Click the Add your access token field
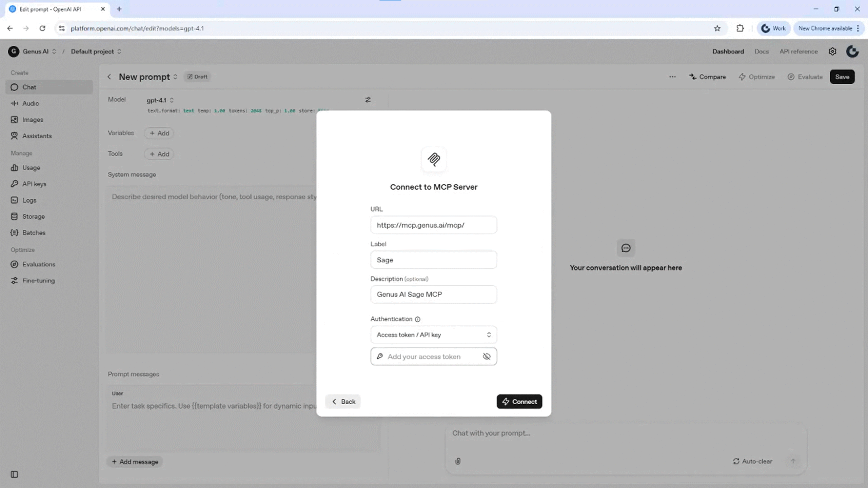Viewport: 868px width, 488px height. pyautogui.click(x=434, y=357)
